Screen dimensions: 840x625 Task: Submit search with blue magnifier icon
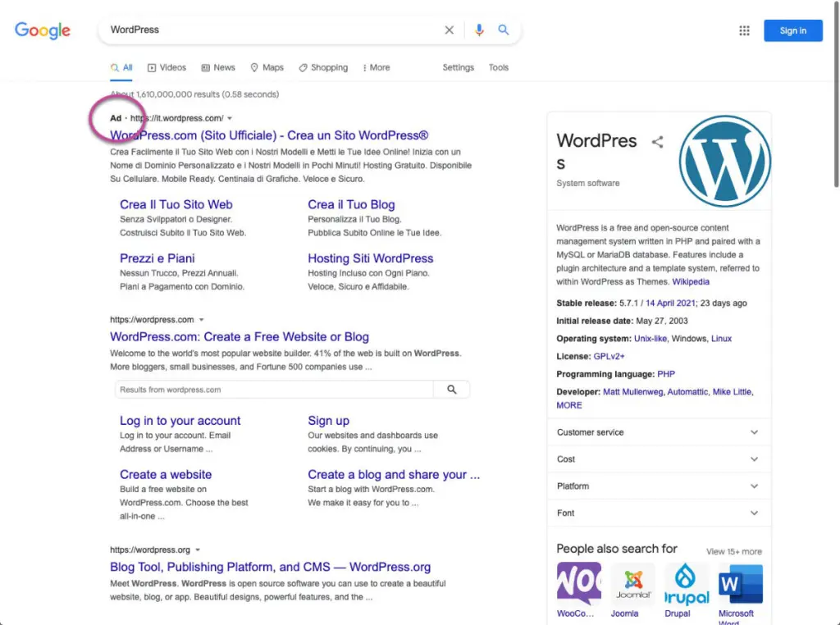503,30
